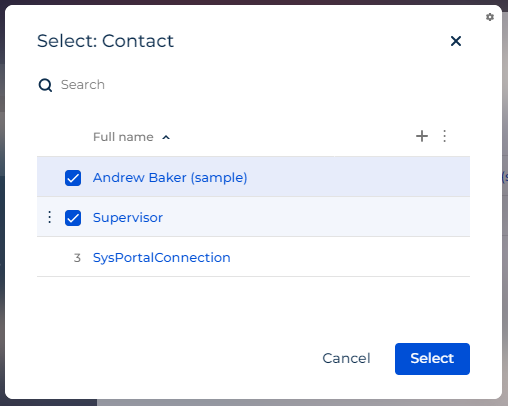Click empty area of Andrew Baker row
This screenshot has height=406, width=508.
358,177
